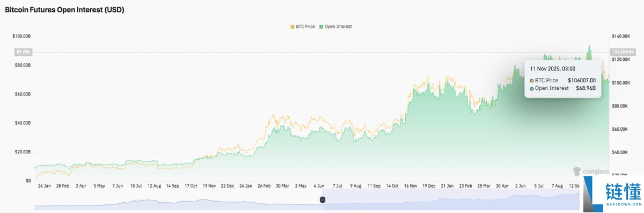Click the $40.00K right axis label
This screenshot has width=644, height=213.
pos(619,153)
